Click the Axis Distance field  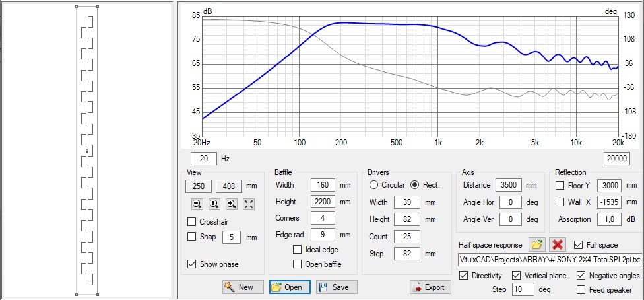[x=509, y=185]
